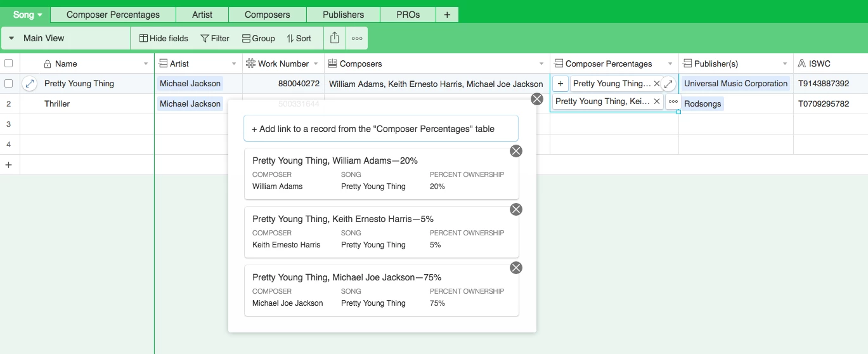868x354 pixels.
Task: Tick the row checkbox for Pretty Young Thing
Action: click(x=9, y=83)
